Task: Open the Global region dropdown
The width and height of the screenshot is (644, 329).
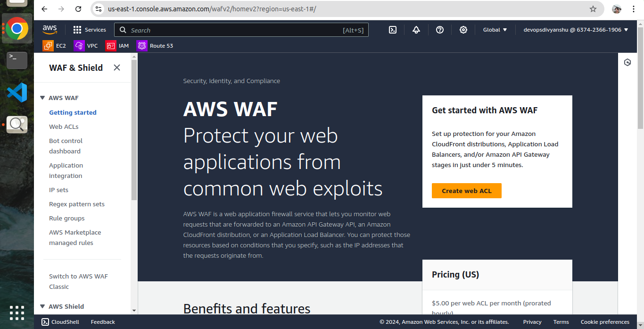Action: (x=495, y=30)
